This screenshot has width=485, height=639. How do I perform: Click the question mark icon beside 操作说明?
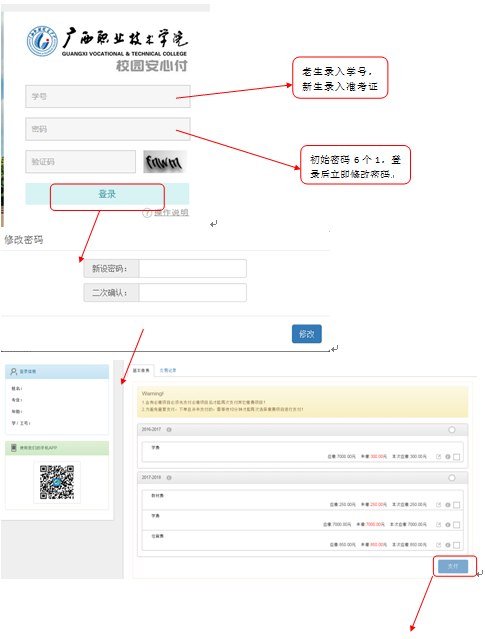click(x=147, y=213)
